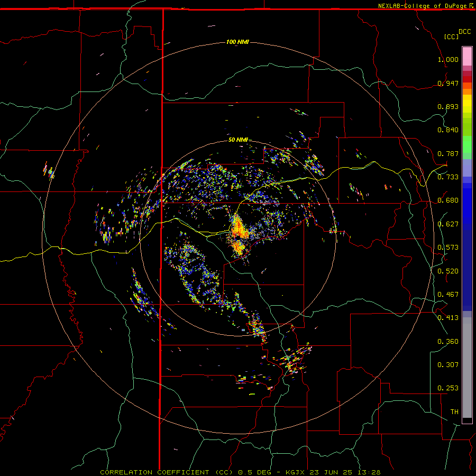
Task: Click the yellow band of the color scale
Action: (x=467, y=104)
